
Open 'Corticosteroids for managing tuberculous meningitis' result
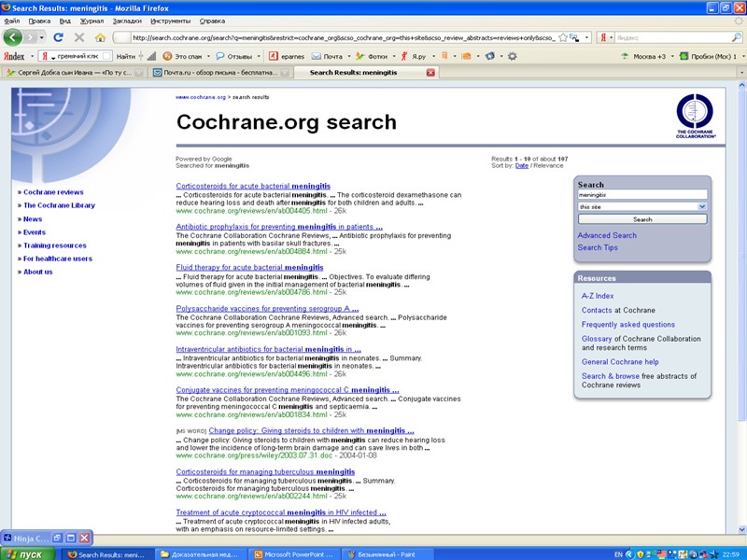(265, 472)
